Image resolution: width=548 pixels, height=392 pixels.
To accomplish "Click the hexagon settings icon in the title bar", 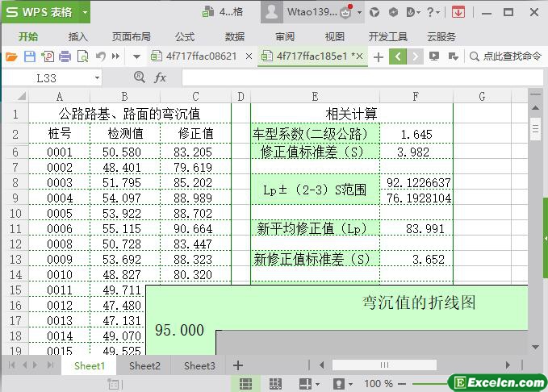I will 394,12.
